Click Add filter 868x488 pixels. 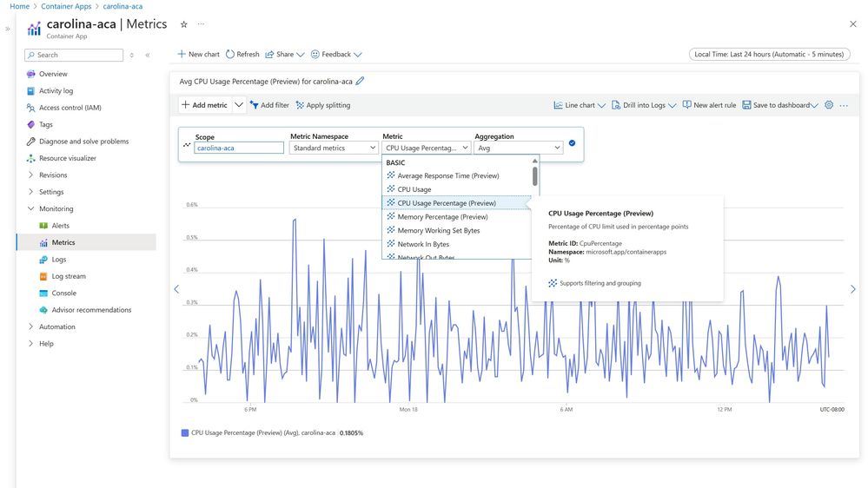tap(269, 105)
